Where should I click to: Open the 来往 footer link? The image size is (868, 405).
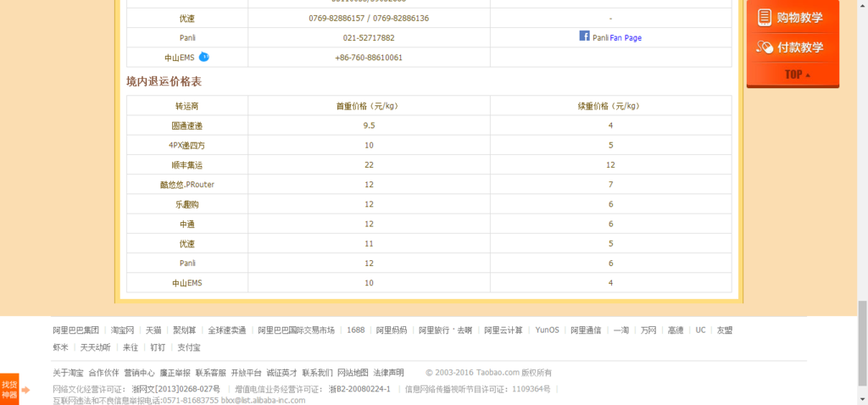click(x=130, y=347)
